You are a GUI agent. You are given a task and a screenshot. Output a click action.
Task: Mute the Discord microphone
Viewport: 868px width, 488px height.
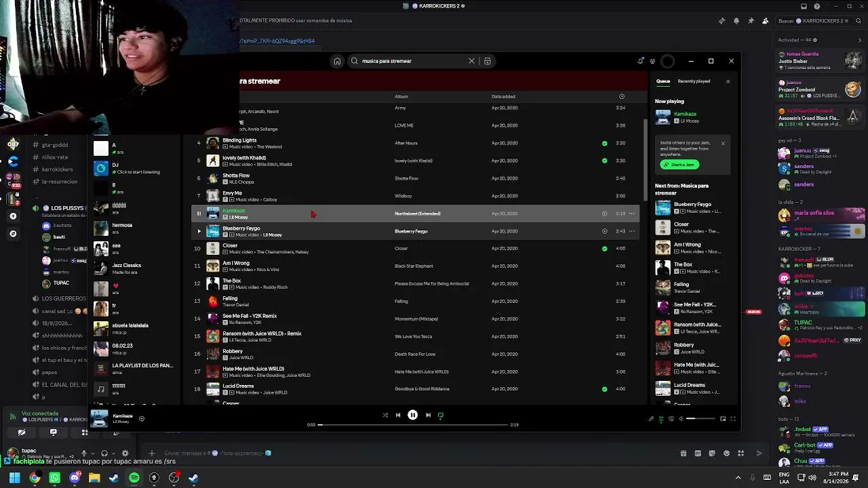click(x=84, y=453)
